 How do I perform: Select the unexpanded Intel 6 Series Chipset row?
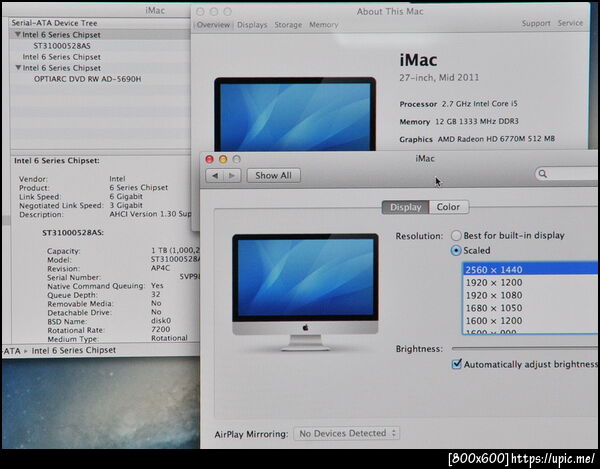click(x=62, y=57)
